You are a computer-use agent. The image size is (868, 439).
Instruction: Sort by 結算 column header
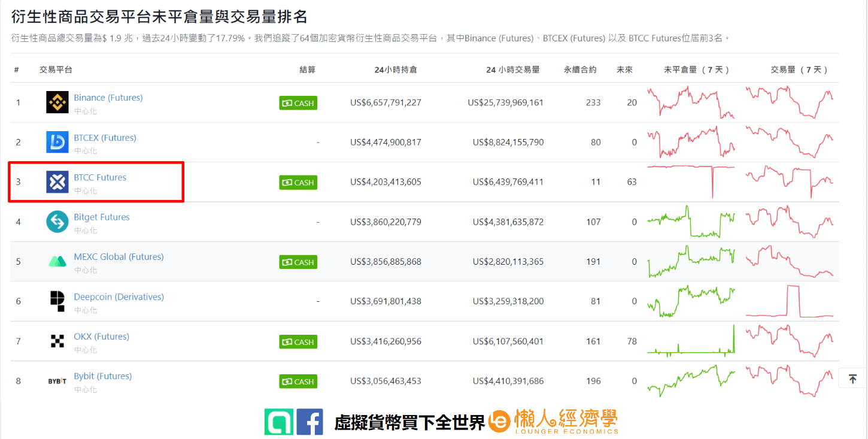(x=307, y=69)
